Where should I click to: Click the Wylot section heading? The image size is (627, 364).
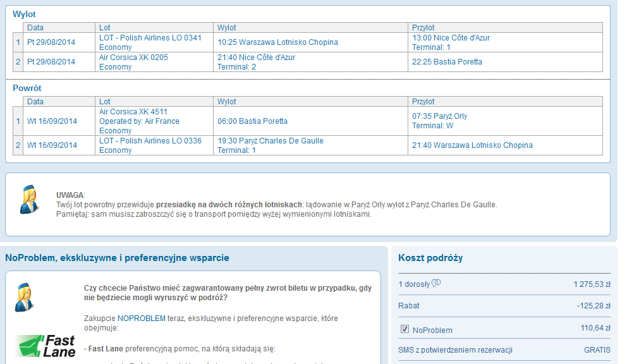click(24, 14)
